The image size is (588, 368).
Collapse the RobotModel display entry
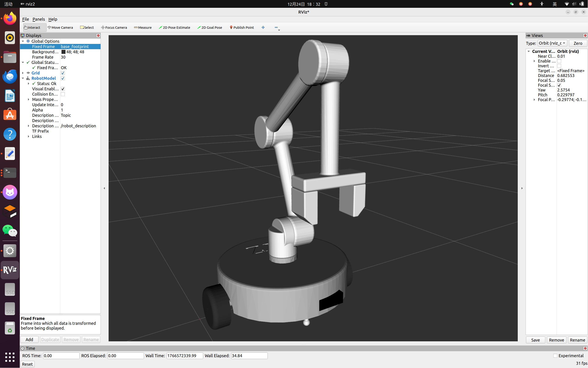(23, 78)
